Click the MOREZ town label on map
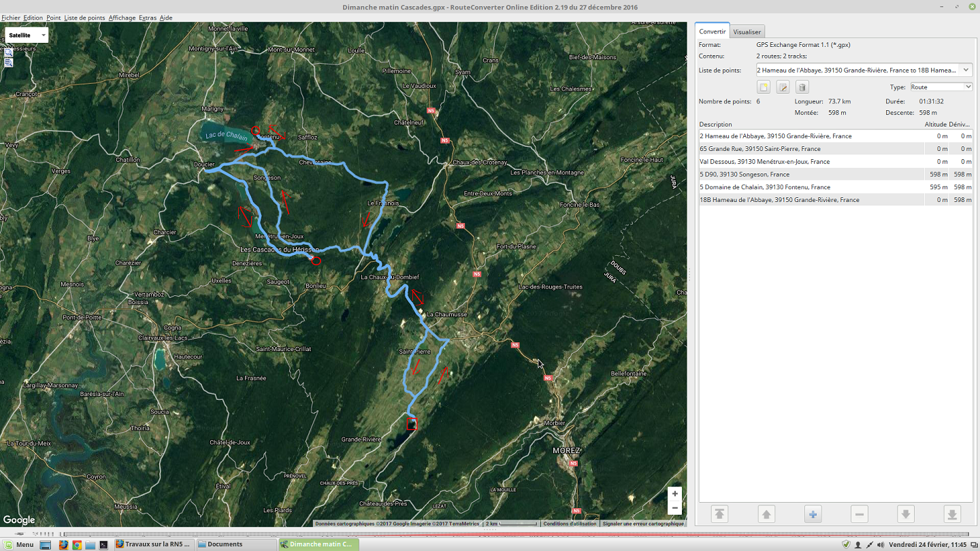 coord(566,451)
